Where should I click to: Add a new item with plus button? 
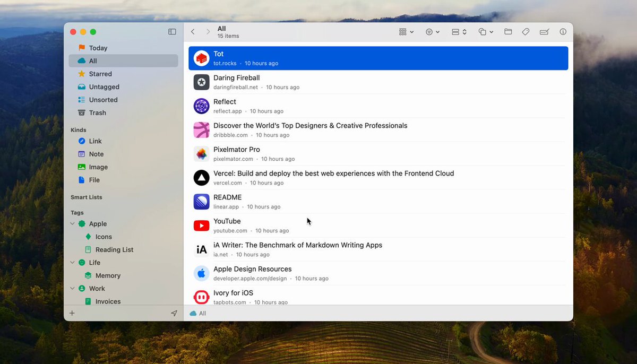72,313
